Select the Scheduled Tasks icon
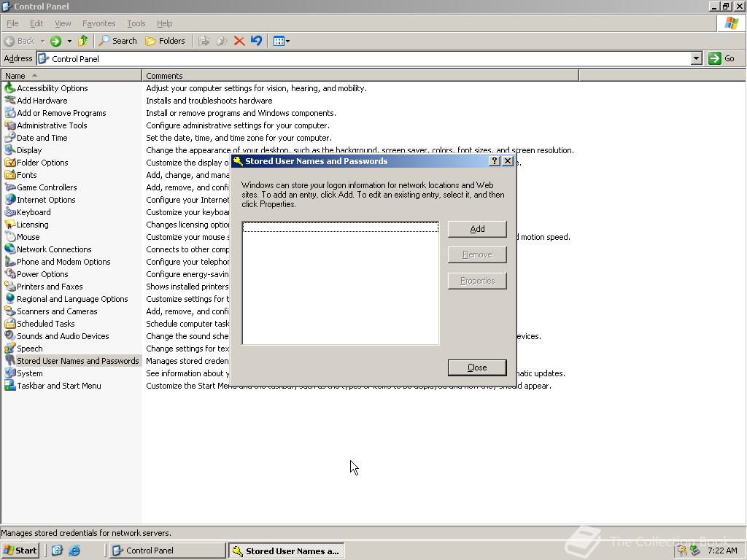 (10, 323)
